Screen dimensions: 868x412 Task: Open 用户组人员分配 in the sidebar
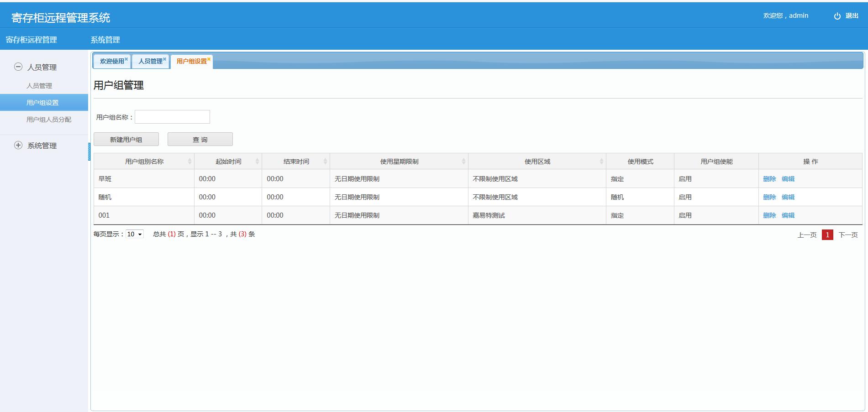coord(49,120)
